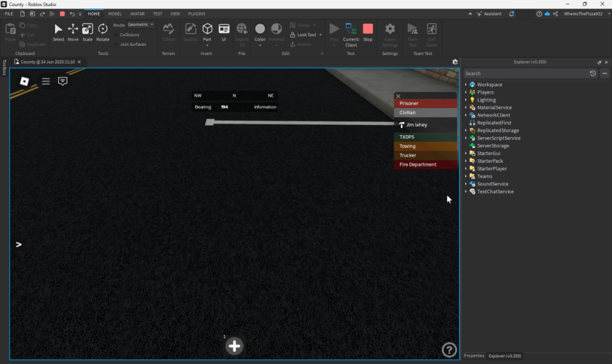Open the collapsed Toolbox side panel
Viewport: 612px width, 364px height.
(4, 67)
